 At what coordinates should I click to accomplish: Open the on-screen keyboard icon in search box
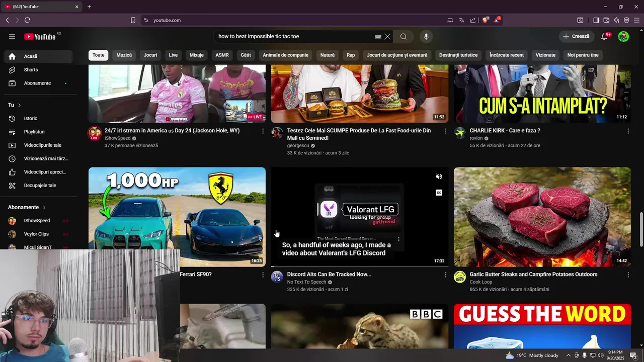tap(378, 37)
